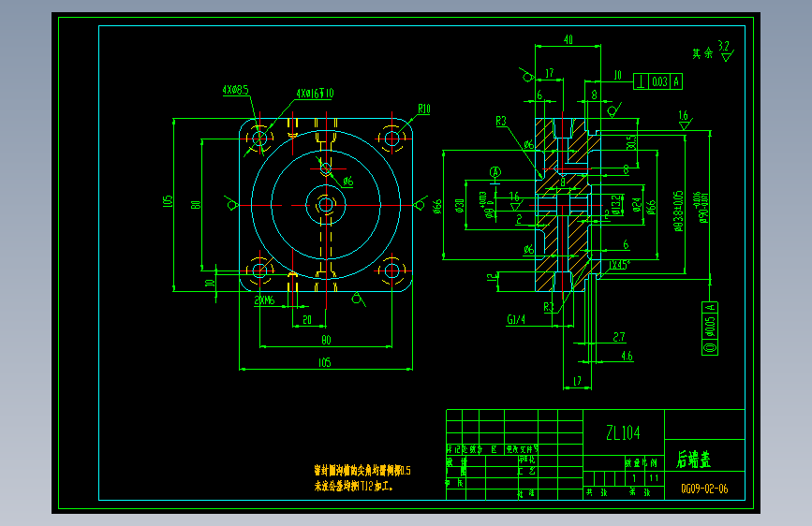Select the ZL104 material label
Viewport: 812px width, 526px height.
point(624,432)
